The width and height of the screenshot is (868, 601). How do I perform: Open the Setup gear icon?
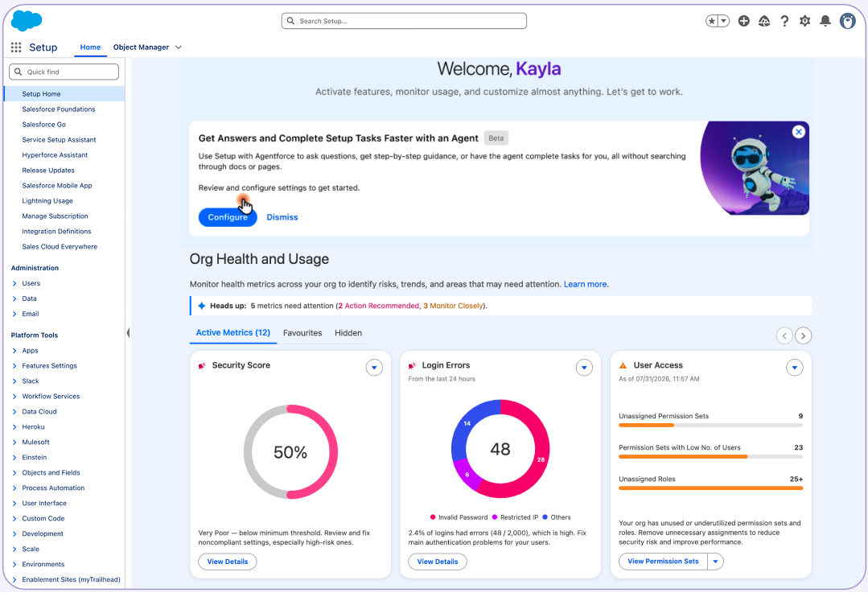pos(805,21)
